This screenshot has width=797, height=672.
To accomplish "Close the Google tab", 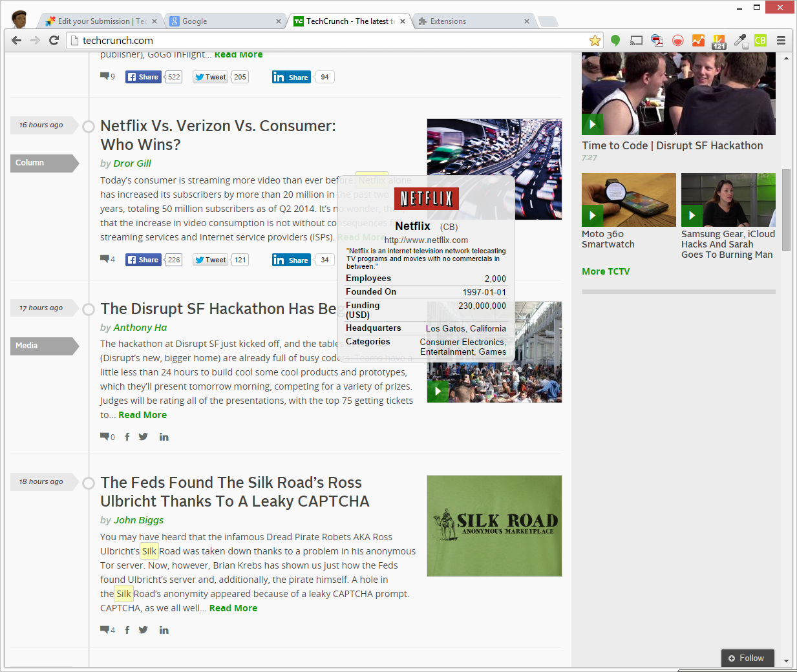I will coord(279,21).
